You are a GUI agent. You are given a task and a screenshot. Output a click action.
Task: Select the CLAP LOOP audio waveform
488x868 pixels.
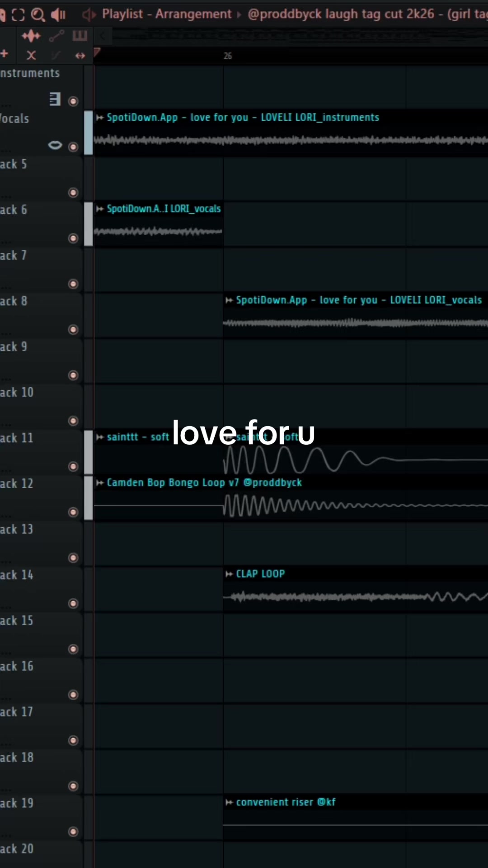coord(355,597)
